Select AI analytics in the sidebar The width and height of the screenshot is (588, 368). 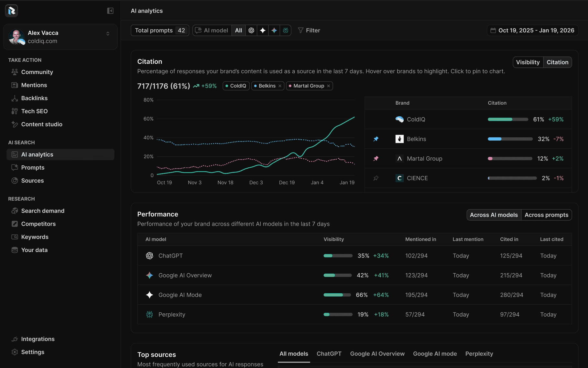(60, 154)
